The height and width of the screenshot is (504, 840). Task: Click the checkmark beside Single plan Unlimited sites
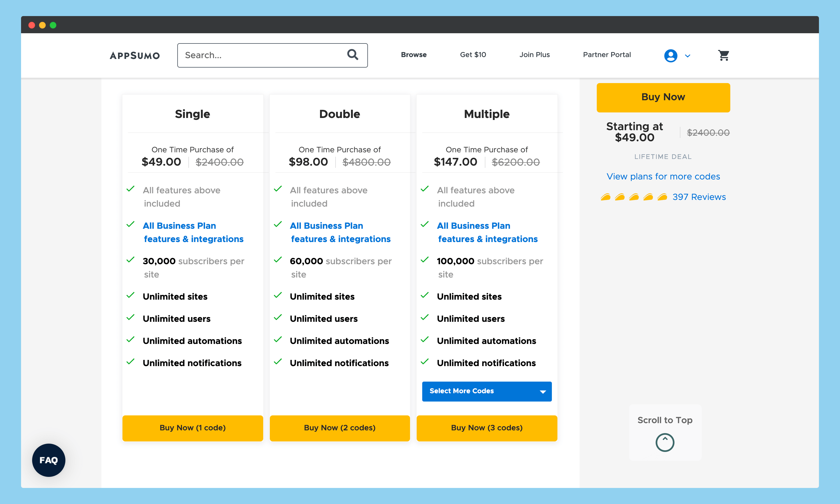130,295
